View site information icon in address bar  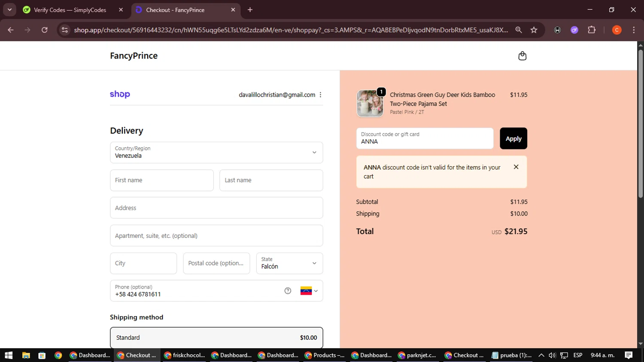(x=65, y=30)
